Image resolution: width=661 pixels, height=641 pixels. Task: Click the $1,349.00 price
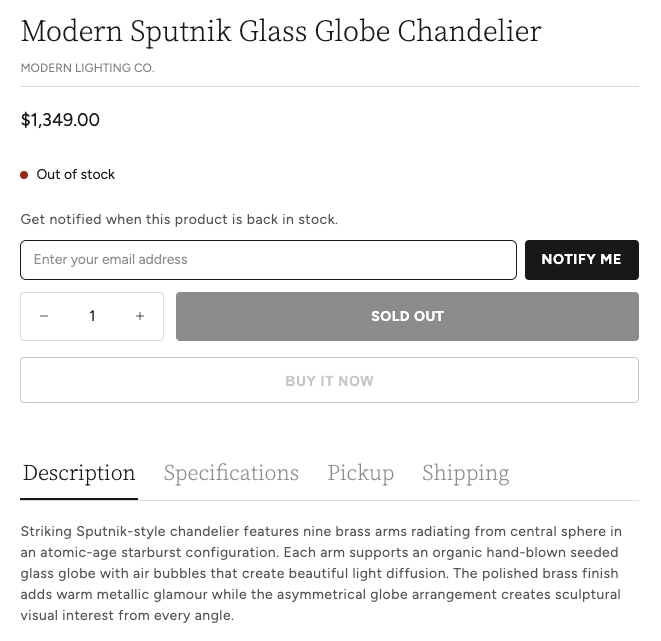[60, 120]
